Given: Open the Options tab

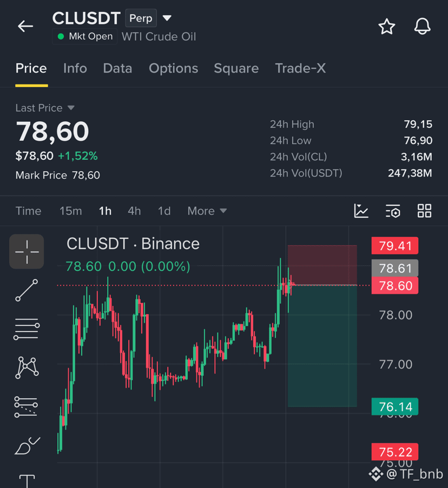Looking at the screenshot, I should tap(173, 68).
